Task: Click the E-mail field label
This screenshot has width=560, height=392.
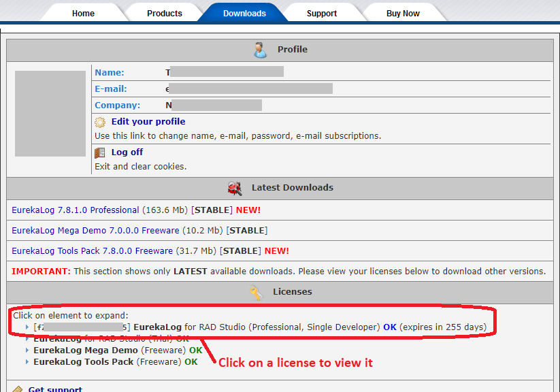Action: point(111,89)
